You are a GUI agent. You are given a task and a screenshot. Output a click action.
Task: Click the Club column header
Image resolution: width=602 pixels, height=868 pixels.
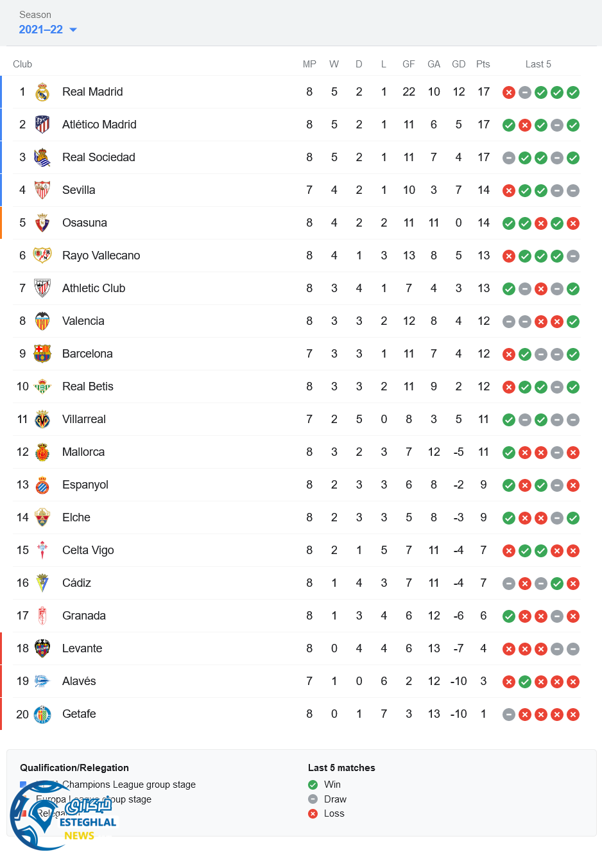coord(22,64)
